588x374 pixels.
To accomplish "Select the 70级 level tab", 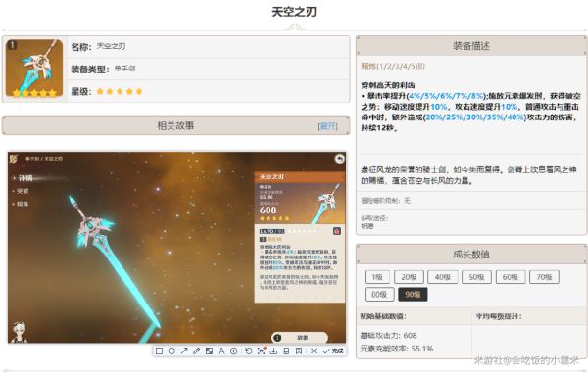I will [544, 277].
